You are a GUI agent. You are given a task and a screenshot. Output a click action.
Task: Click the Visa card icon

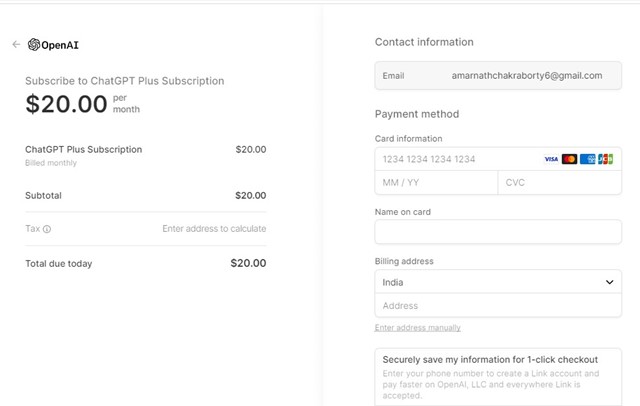551,159
